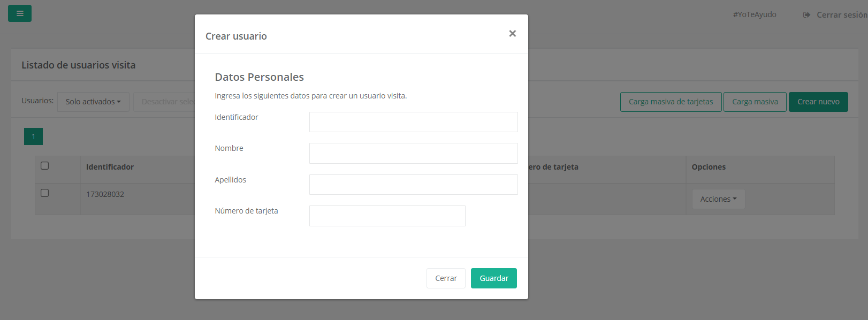Open Carga masiva de tarjetas

tap(671, 102)
